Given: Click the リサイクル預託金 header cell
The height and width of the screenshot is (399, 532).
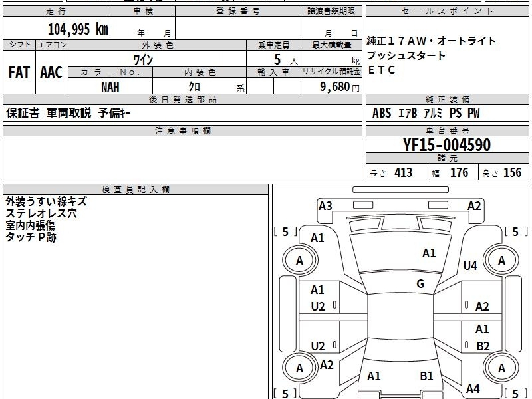Looking at the screenshot, I should click(x=331, y=72).
